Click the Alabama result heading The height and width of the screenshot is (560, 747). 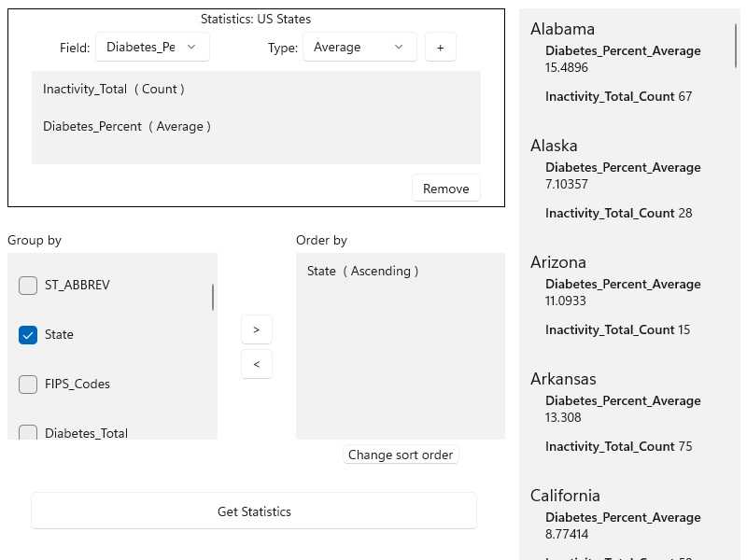click(x=562, y=29)
